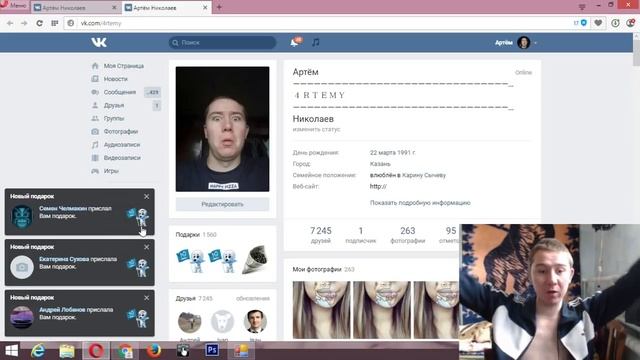Expand the Артём account dropdown arrow
This screenshot has width=640, height=360.
pyautogui.click(x=536, y=42)
